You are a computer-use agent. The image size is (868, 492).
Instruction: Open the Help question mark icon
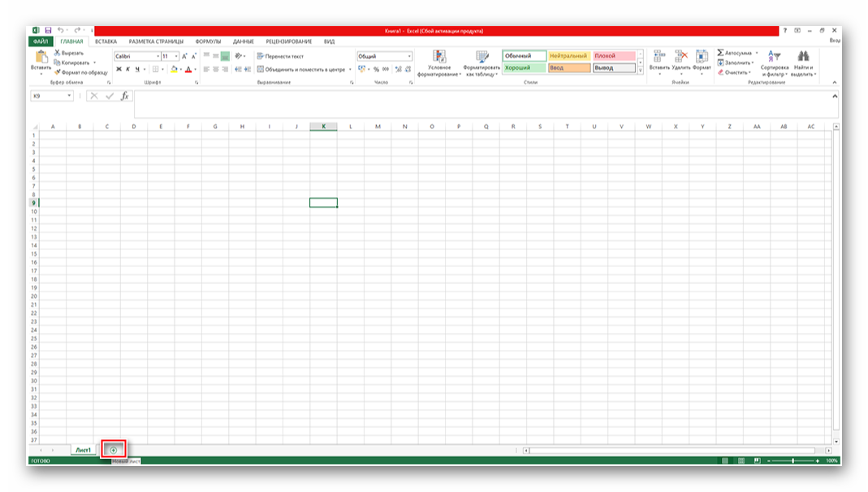pyautogui.click(x=785, y=30)
